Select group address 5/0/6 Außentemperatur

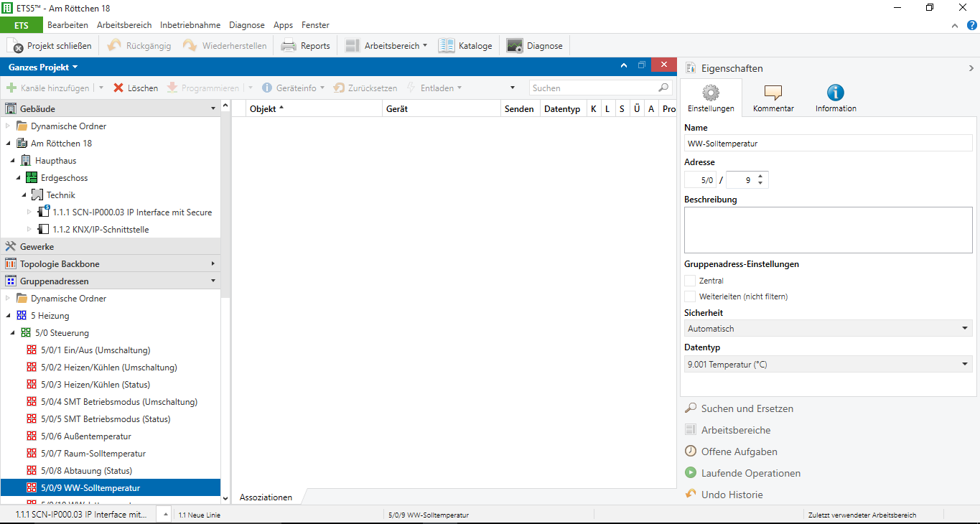86,436
